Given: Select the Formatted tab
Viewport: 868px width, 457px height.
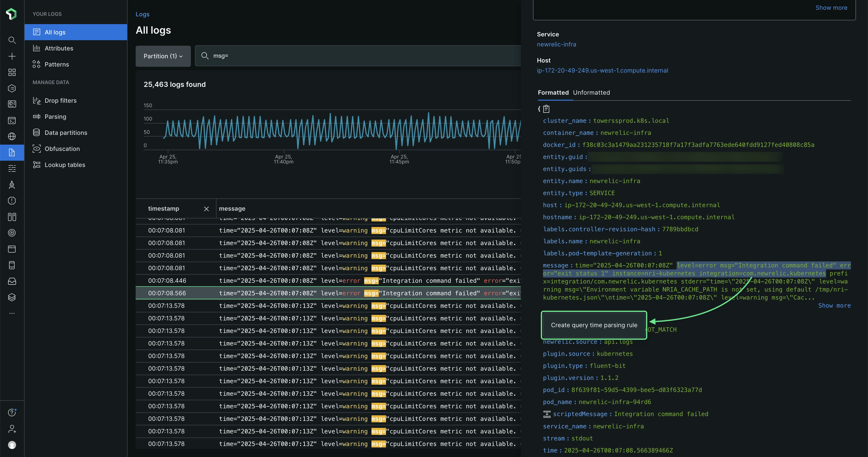Looking at the screenshot, I should click(553, 93).
